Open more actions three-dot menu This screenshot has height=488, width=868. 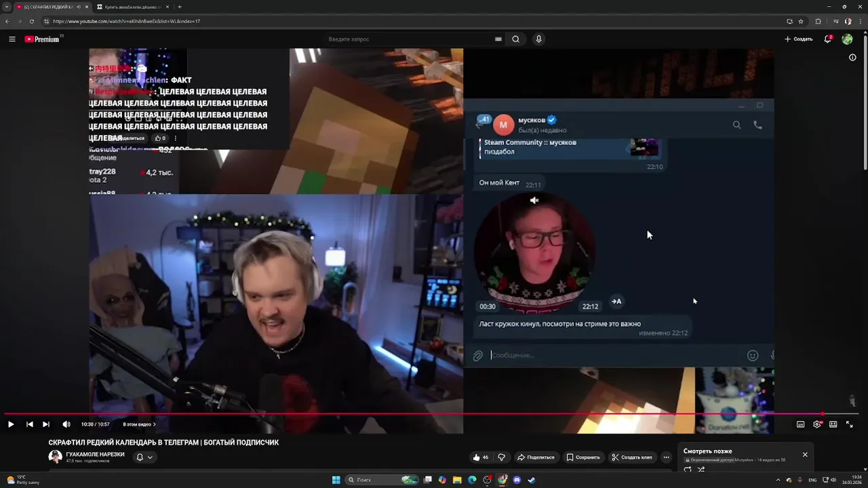pyautogui.click(x=666, y=457)
